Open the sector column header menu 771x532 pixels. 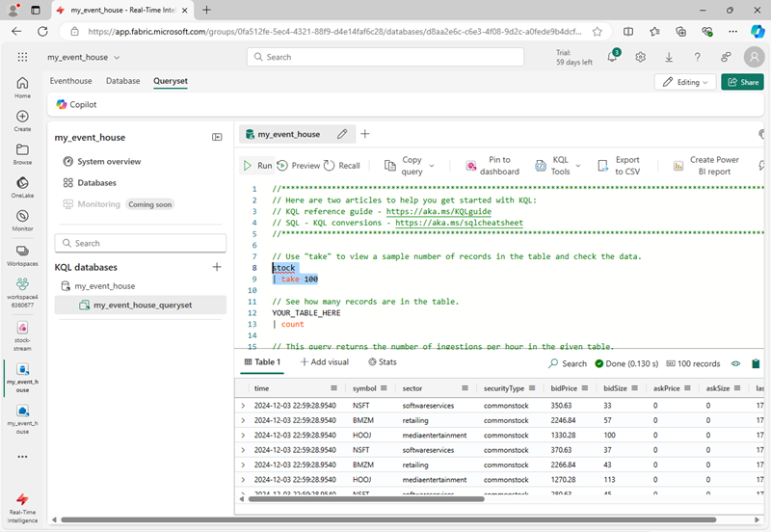465,388
